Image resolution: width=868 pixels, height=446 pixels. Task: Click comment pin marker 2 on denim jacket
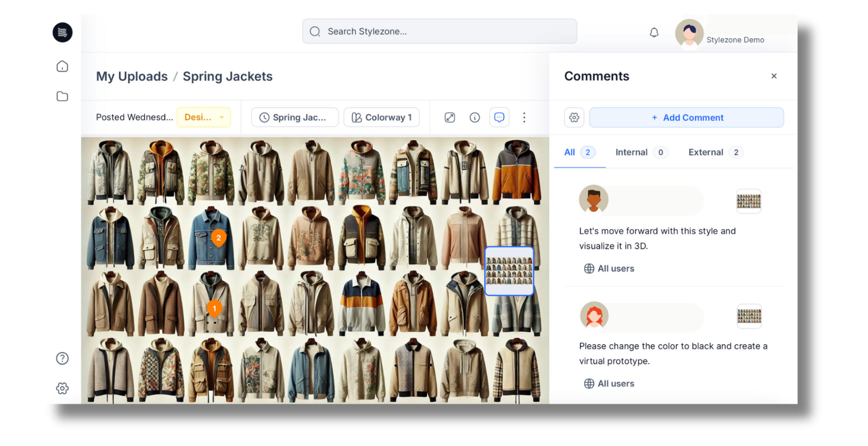coord(219,238)
